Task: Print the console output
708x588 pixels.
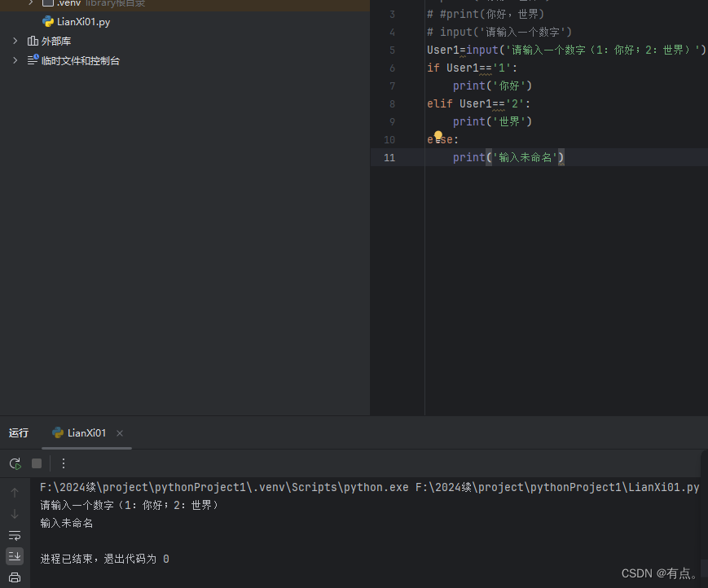Action: 14,577
